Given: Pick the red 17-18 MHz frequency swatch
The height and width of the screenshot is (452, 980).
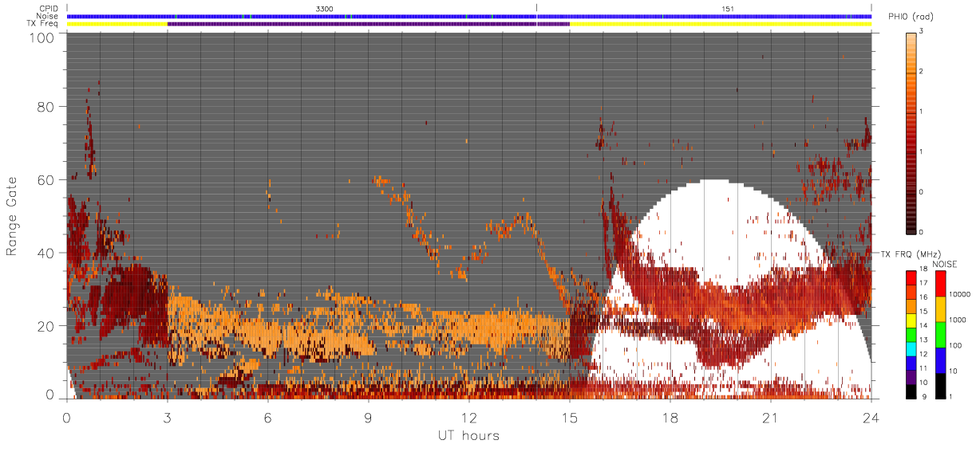Looking at the screenshot, I should pos(911,277).
